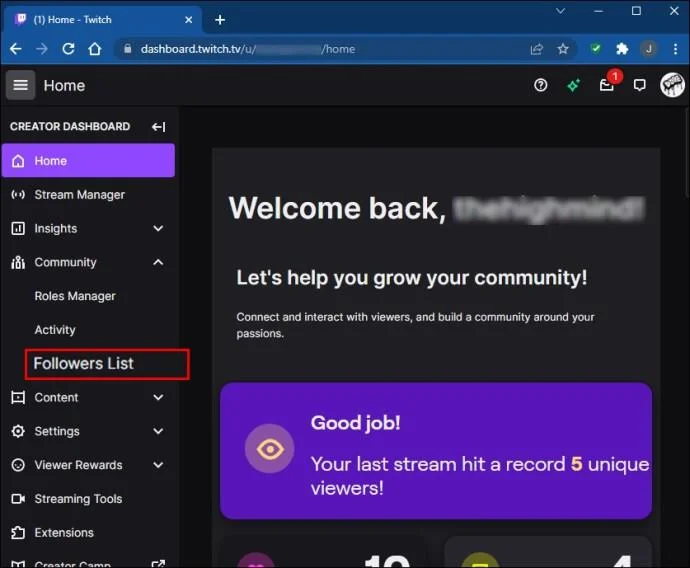
Task: Click the Stream Manager broadcast icon
Action: pos(18,194)
